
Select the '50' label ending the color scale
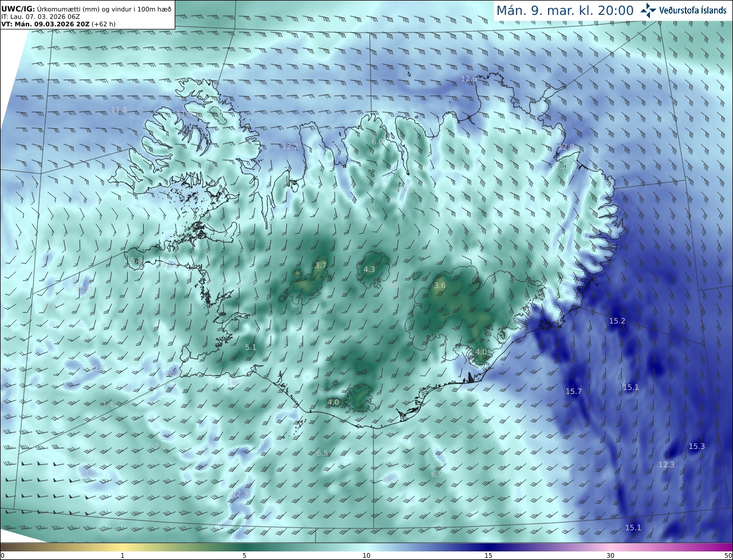(x=728, y=555)
